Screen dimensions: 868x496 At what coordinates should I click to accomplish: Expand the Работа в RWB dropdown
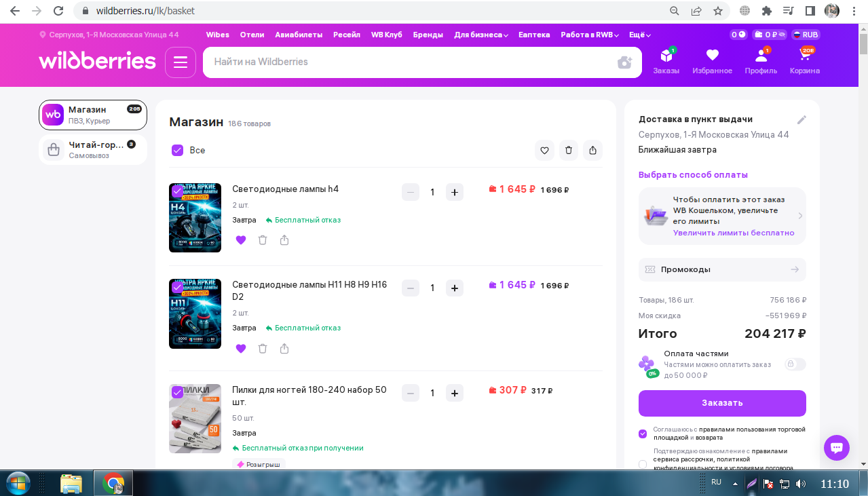(589, 35)
